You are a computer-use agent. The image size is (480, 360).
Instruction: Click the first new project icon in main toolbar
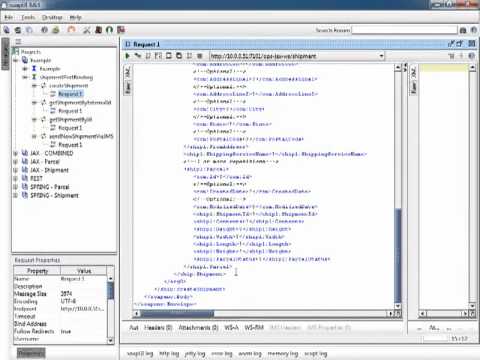pos(7,30)
